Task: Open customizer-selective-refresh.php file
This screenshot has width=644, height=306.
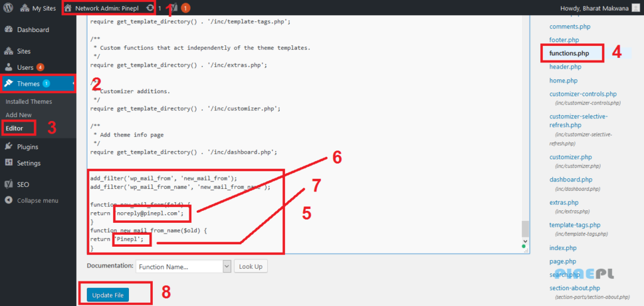Action: click(x=579, y=120)
